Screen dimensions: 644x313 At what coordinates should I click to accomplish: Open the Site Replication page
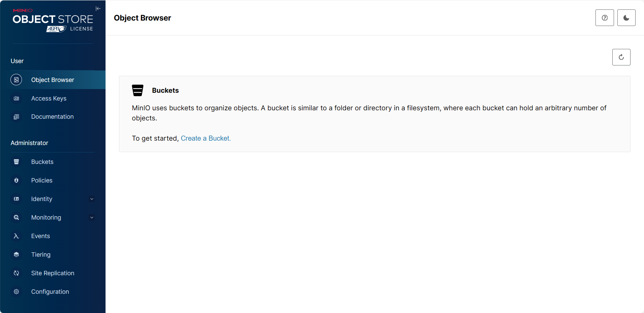(53, 273)
